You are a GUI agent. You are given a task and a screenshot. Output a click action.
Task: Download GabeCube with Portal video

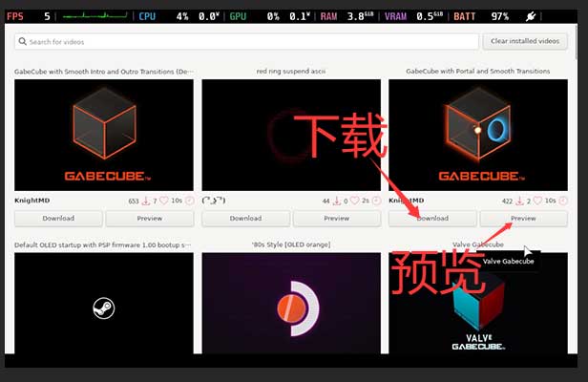point(431,219)
